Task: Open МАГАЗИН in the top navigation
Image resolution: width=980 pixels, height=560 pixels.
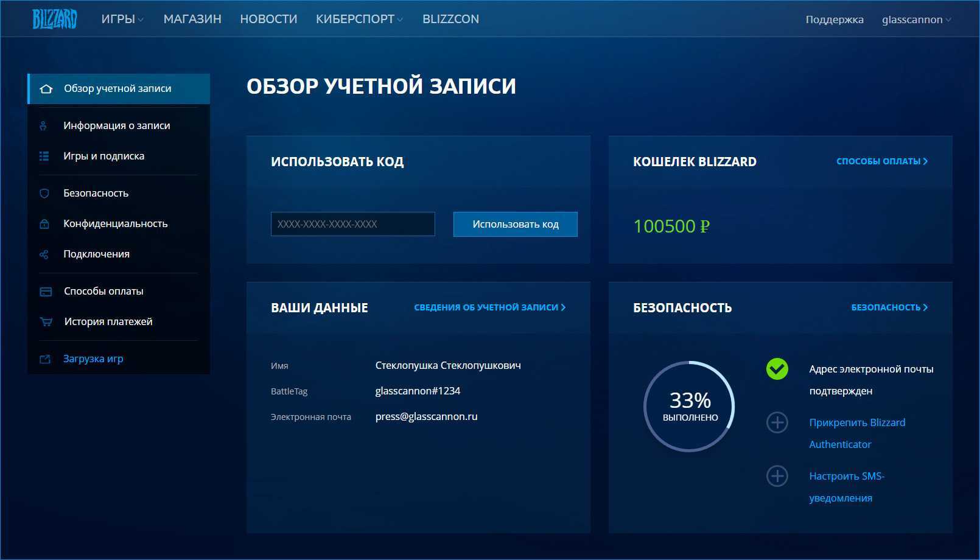Action: coord(192,19)
